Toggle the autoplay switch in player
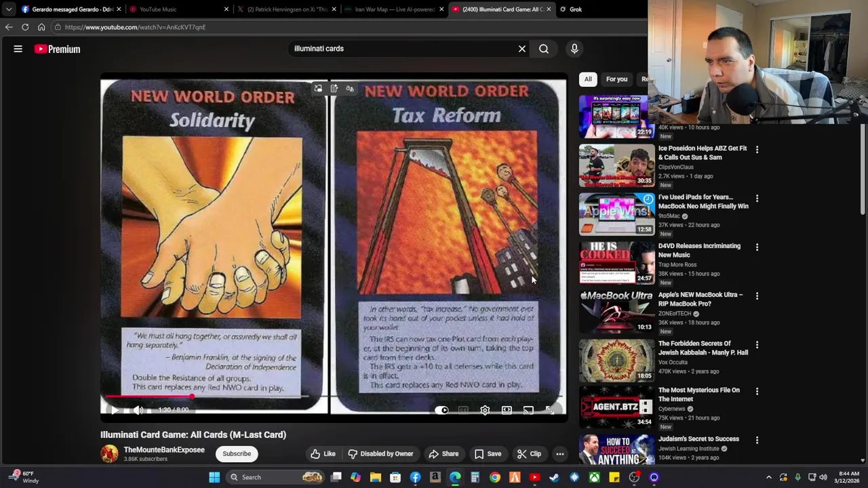This screenshot has width=868, height=488. click(x=441, y=410)
